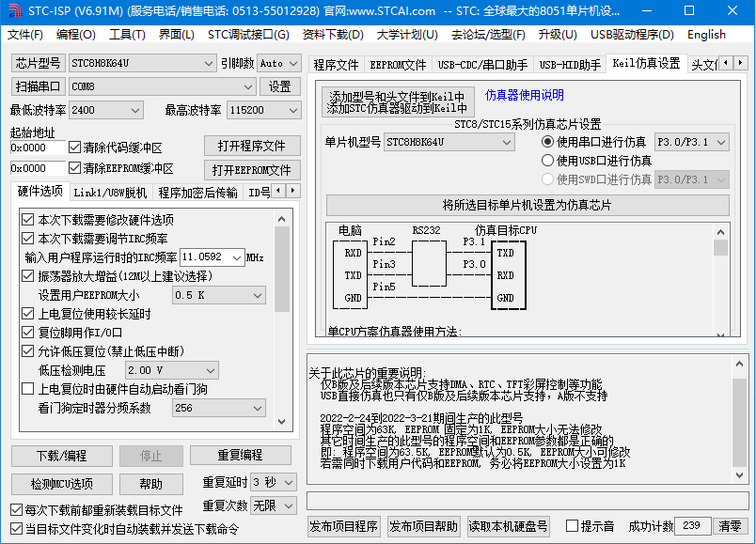The width and height of the screenshot is (756, 544).
Task: Click the 打开程序文件 button
Action: tap(252, 147)
